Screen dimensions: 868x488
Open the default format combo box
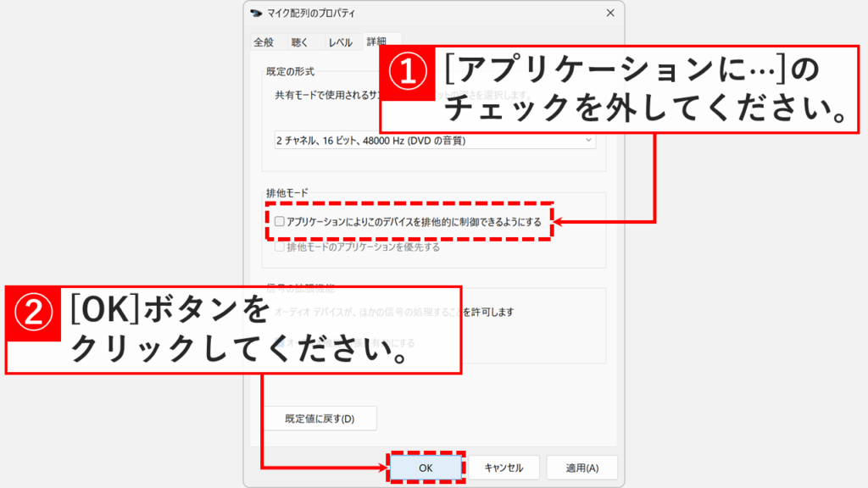(424, 140)
